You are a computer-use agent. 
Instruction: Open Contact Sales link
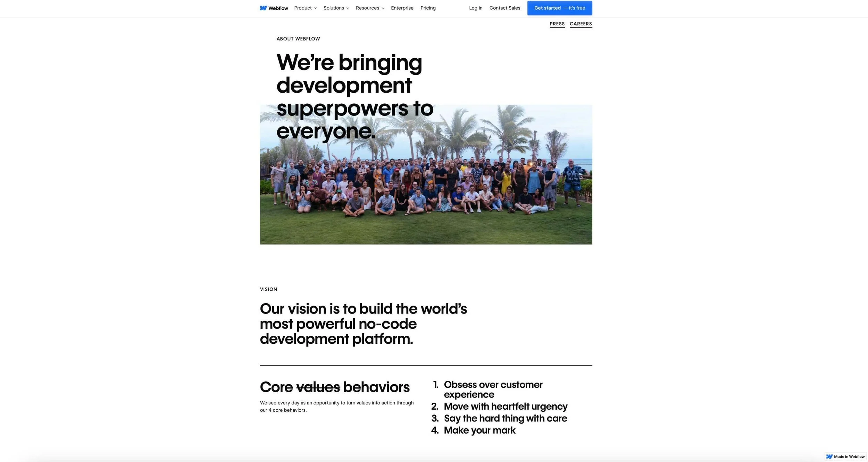point(504,8)
